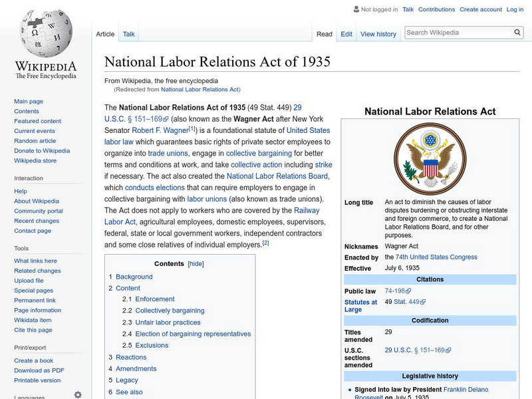Image resolution: width=532 pixels, height=399 pixels.
Task: Open Current events in the sidebar
Action: coord(35,131)
